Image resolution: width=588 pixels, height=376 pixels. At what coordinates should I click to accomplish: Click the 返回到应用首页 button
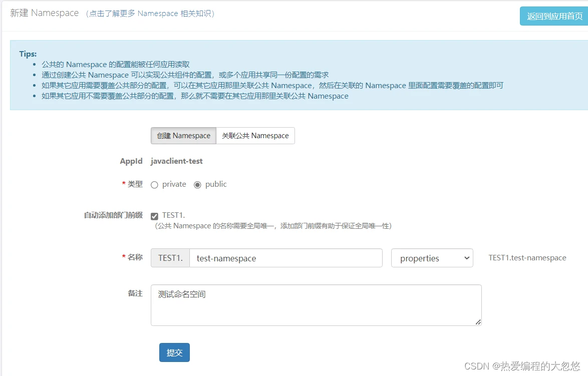(x=553, y=16)
